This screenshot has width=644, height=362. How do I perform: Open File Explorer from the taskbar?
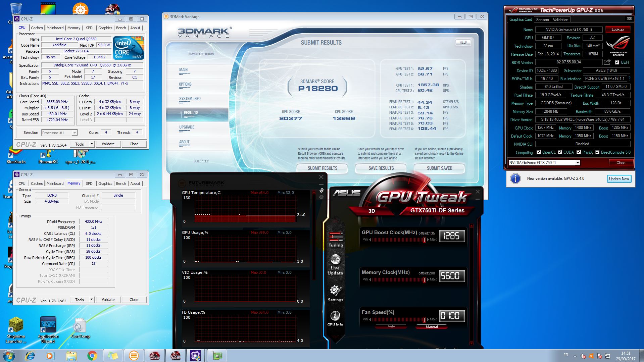pyautogui.click(x=71, y=356)
